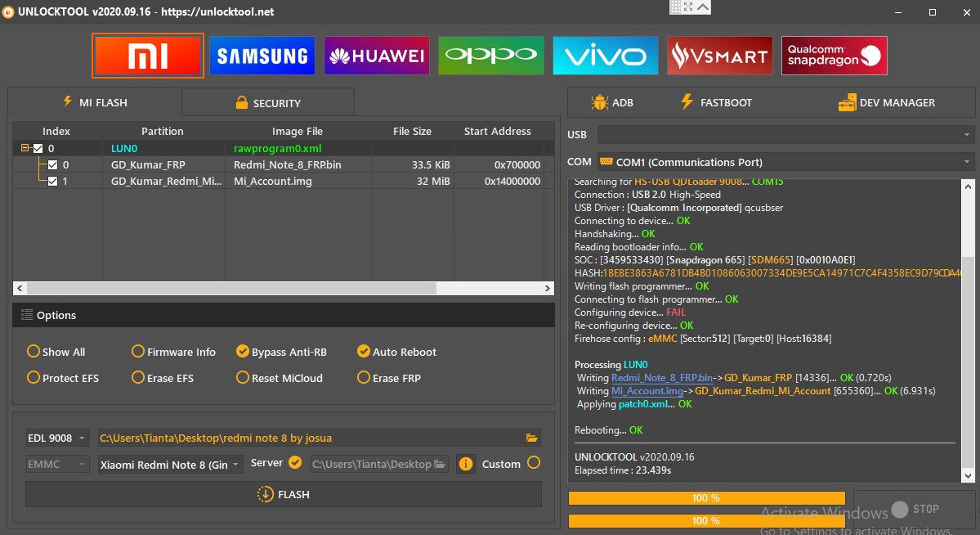Select the Vsmart brand logo
The image size is (980, 535).
[720, 56]
